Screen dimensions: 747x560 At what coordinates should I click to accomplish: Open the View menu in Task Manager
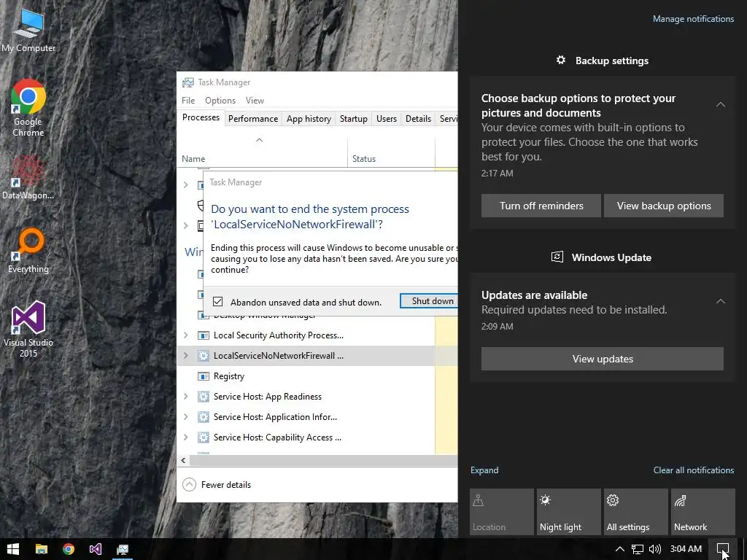click(x=255, y=101)
